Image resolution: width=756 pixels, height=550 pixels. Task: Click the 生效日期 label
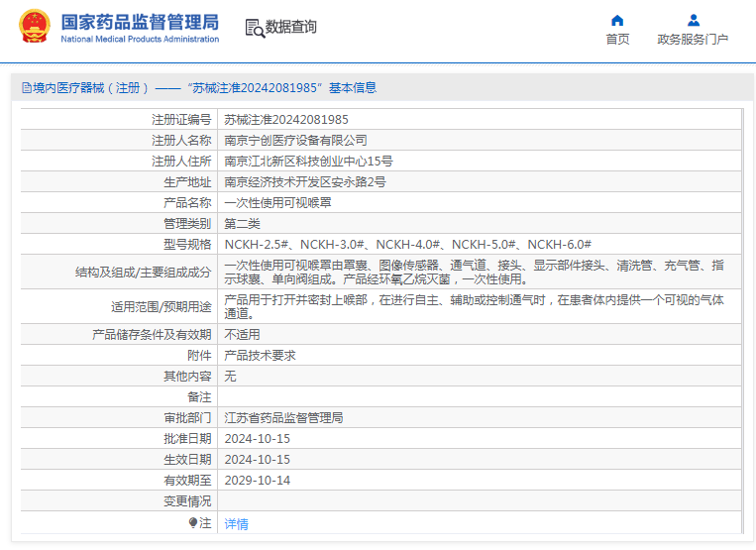[x=187, y=460]
